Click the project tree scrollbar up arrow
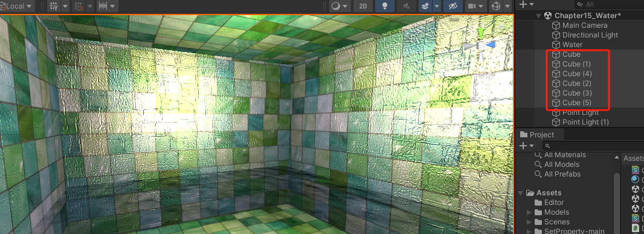 616,157
